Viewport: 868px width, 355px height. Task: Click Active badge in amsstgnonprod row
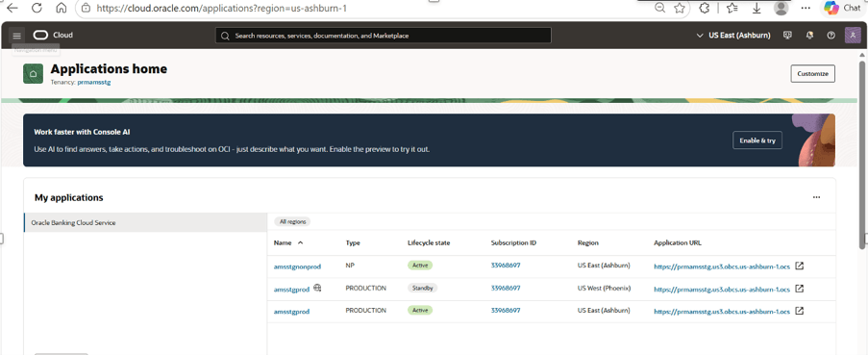coord(420,266)
